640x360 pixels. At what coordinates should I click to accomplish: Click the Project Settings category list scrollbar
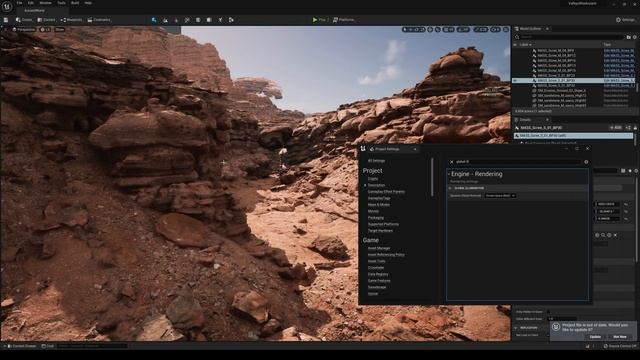432,177
